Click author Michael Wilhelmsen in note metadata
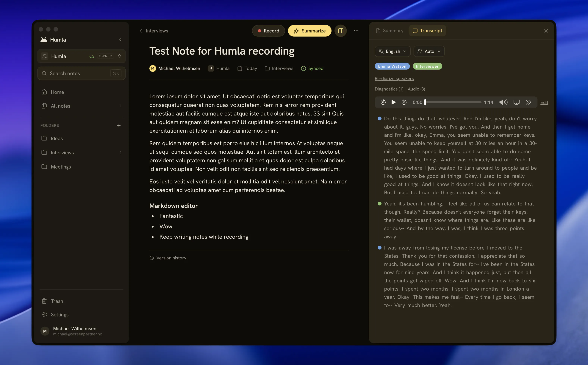 coord(175,68)
